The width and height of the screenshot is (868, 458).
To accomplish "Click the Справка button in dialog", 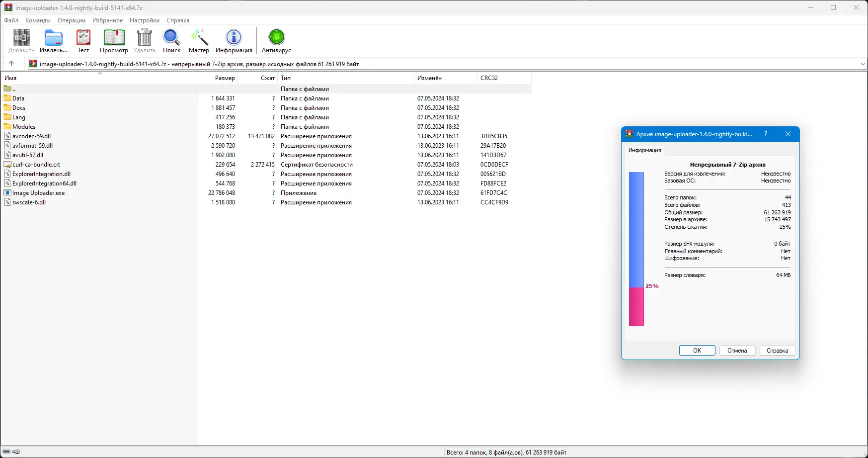I will pos(778,351).
